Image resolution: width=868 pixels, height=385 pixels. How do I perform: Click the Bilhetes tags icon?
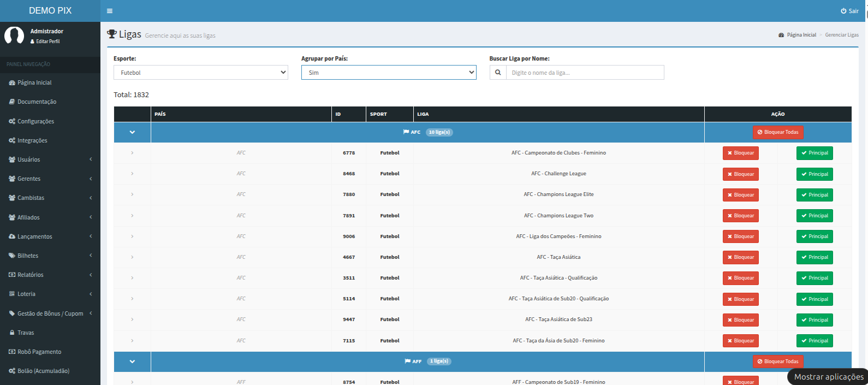click(12, 256)
